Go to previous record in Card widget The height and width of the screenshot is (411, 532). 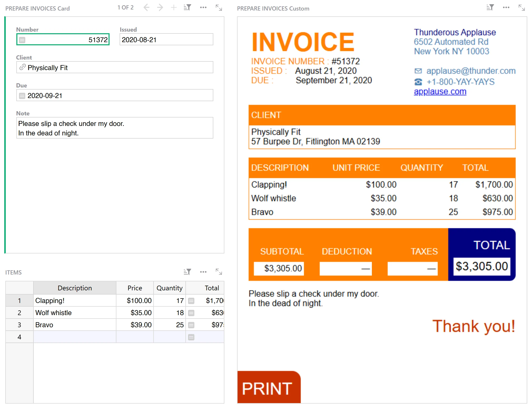point(146,7)
